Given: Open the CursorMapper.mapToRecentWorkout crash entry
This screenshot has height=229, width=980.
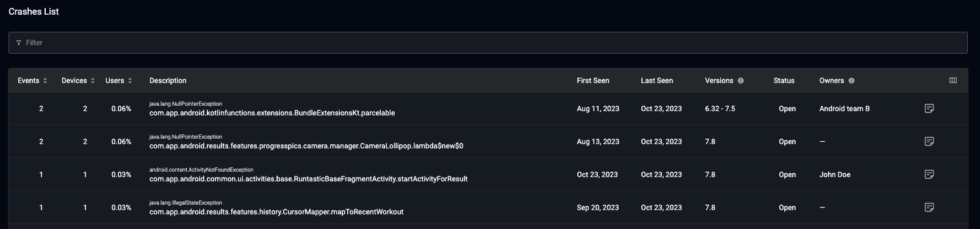Looking at the screenshot, I should click(276, 212).
